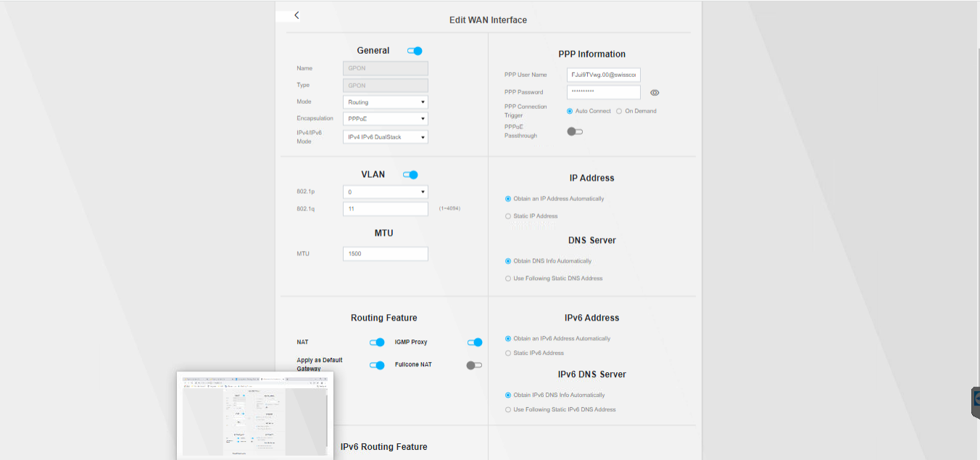980x460 pixels.
Task: Turn off the NAT toggle
Action: point(377,342)
